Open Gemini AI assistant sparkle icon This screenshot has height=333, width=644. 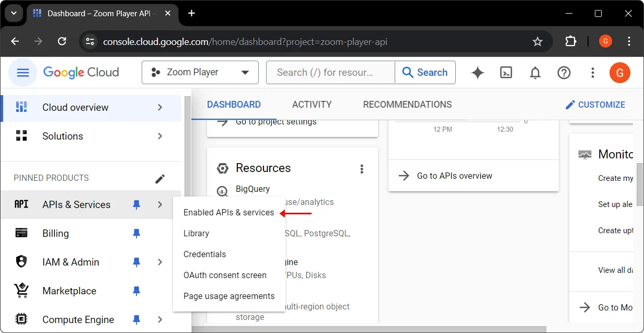point(477,73)
